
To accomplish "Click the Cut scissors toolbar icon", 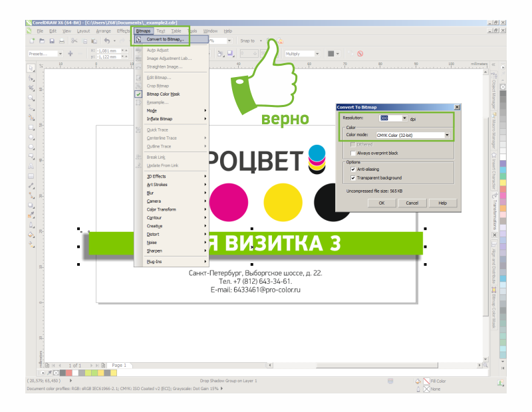I will pyautogui.click(x=74, y=41).
